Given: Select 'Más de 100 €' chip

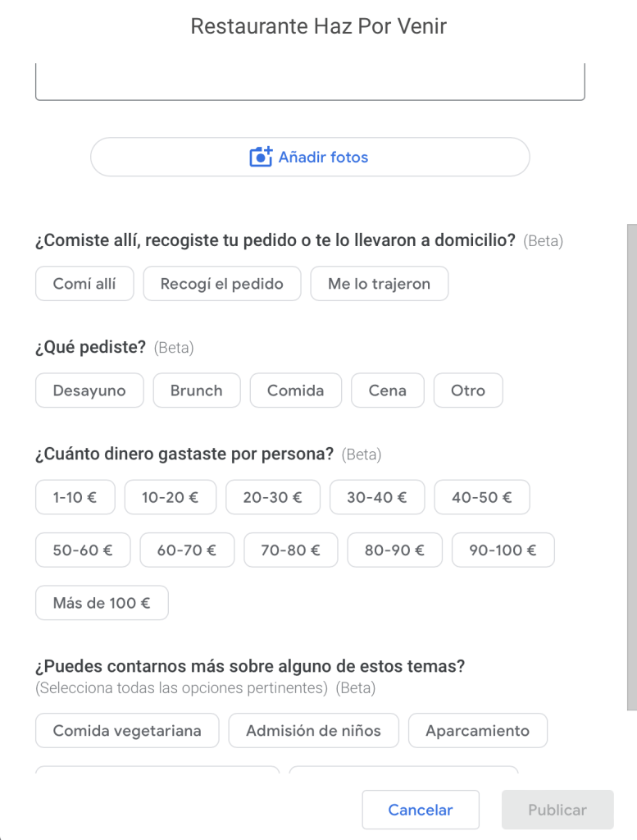Looking at the screenshot, I should tap(102, 603).
